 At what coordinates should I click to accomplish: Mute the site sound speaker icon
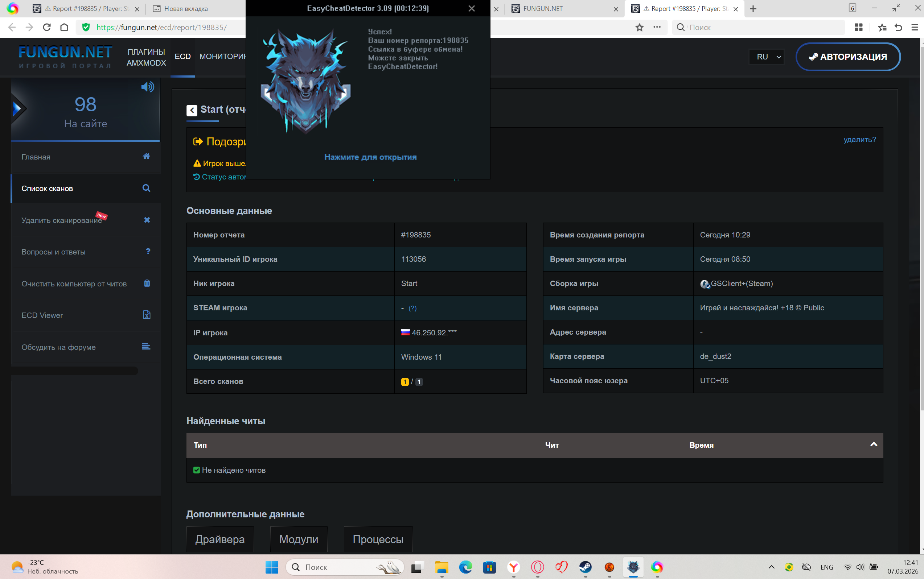(x=147, y=87)
